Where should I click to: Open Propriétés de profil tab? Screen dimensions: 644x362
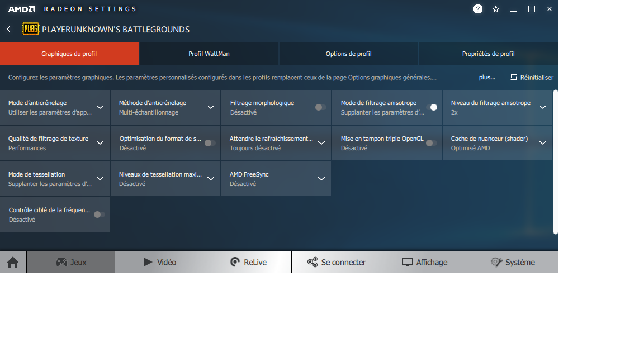(489, 54)
